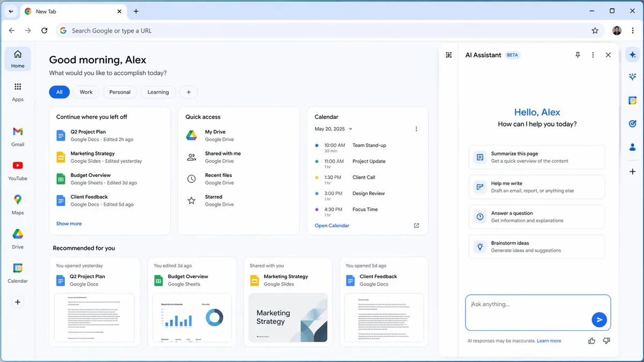Give thumbs up to AI response
Viewport: 644px width, 362px height.
pos(591,341)
